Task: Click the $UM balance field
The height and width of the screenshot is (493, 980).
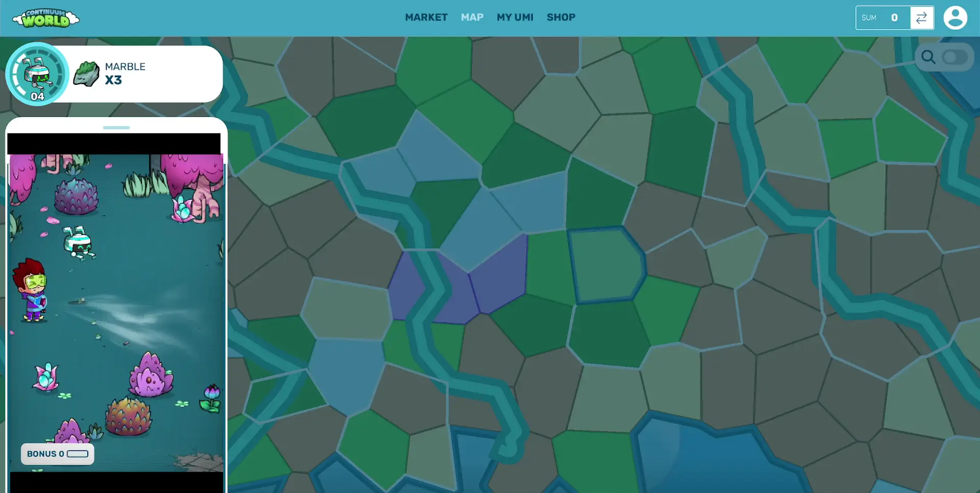Action: (x=883, y=17)
